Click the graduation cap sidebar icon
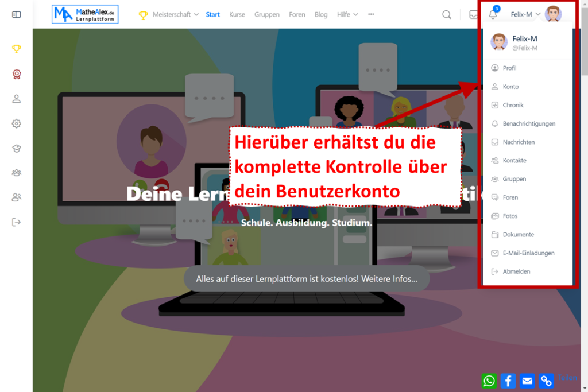The width and height of the screenshot is (588, 392). tap(16, 148)
